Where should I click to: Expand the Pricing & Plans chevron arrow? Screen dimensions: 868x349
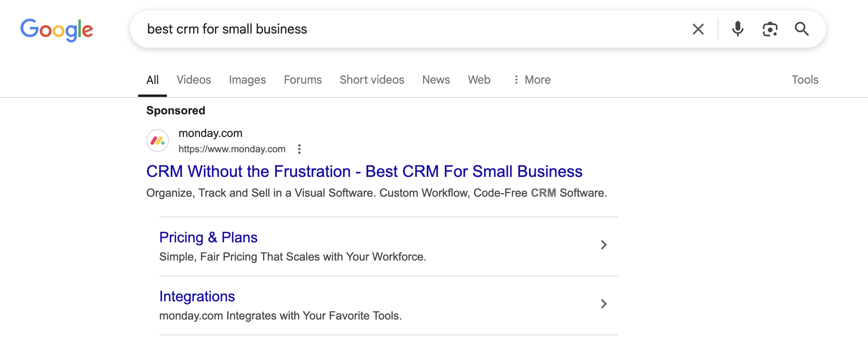tap(604, 245)
